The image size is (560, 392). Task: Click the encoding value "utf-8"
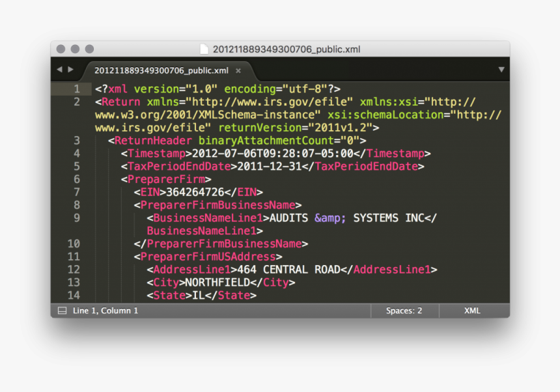coord(305,89)
